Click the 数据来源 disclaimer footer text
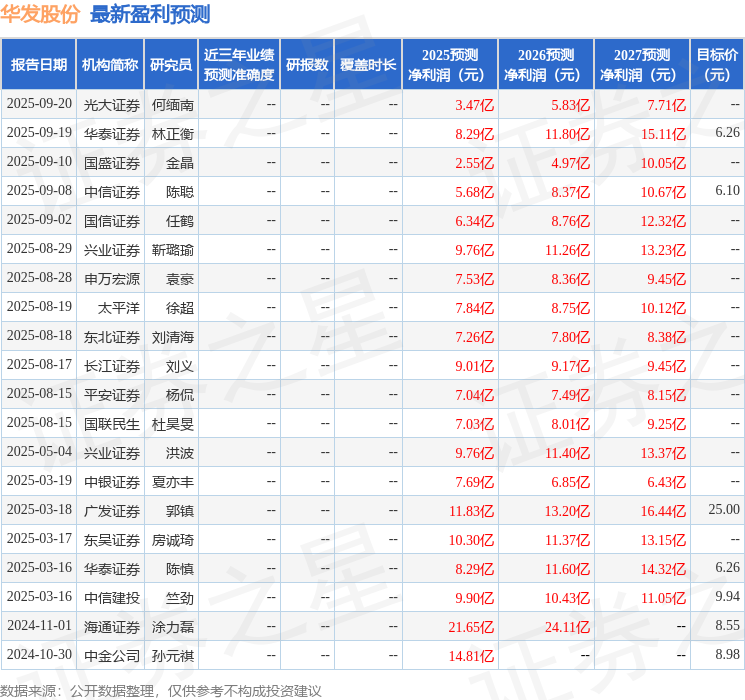The image size is (745, 700). click(x=161, y=690)
